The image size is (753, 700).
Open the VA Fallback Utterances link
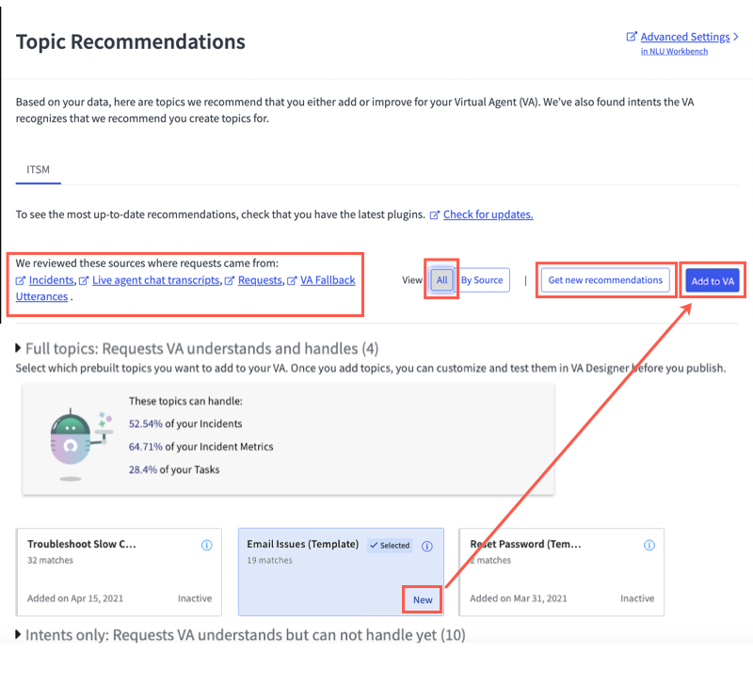tap(185, 288)
